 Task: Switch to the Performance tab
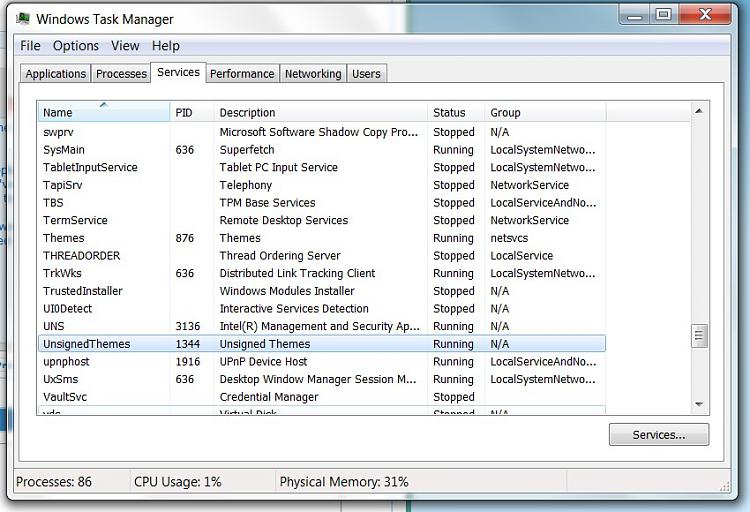coord(242,74)
